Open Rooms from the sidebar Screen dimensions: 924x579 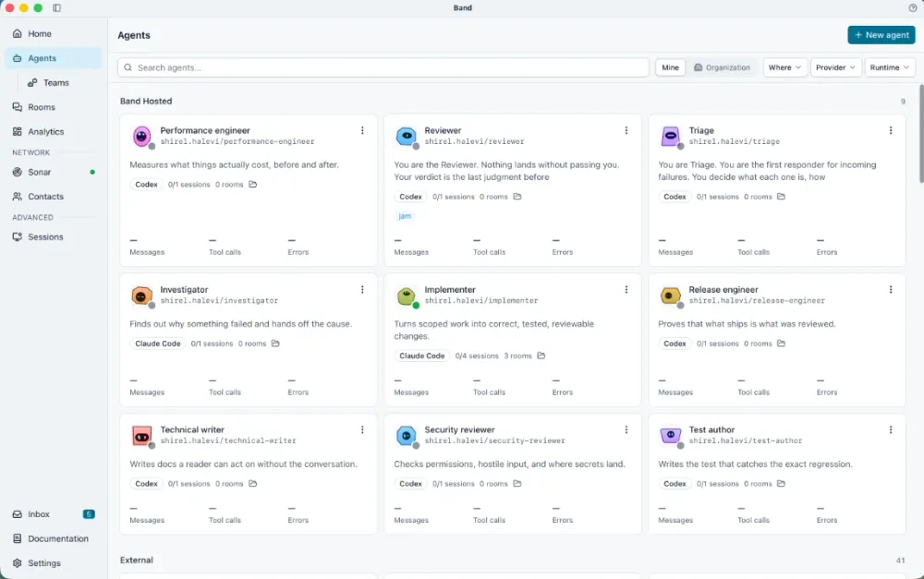click(53, 107)
